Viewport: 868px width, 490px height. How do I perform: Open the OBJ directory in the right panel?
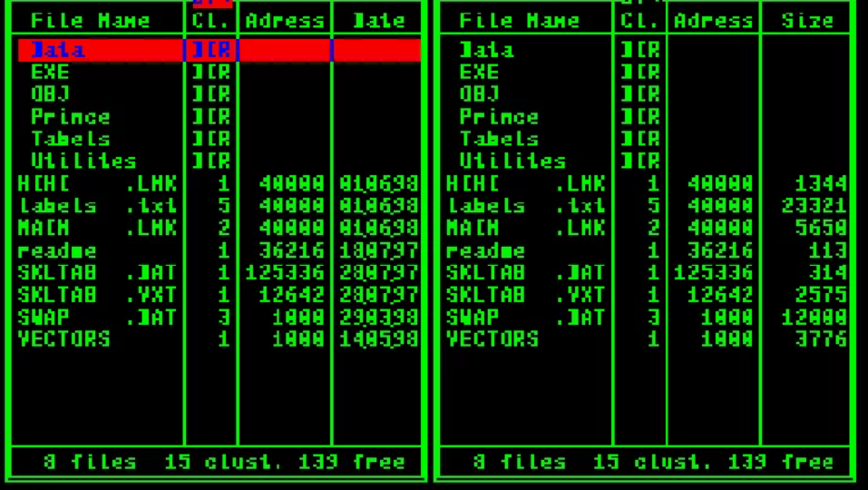pos(480,94)
